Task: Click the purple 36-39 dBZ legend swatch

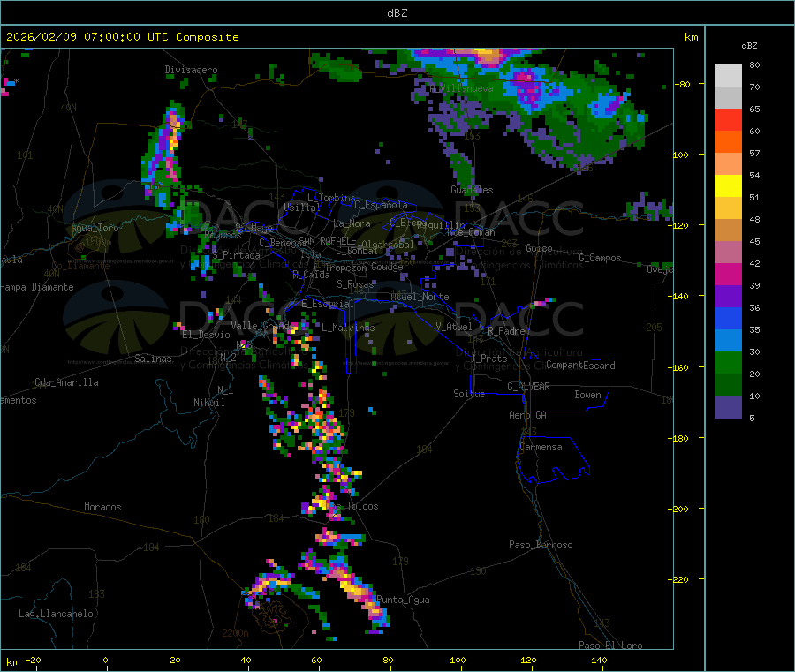Action: point(728,297)
